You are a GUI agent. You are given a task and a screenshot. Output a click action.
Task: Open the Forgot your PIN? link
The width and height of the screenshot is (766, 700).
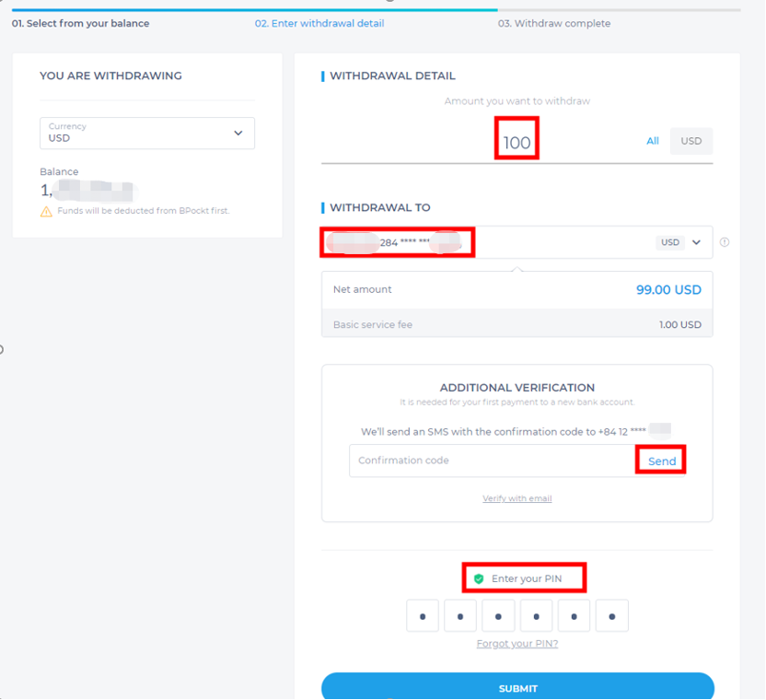517,644
